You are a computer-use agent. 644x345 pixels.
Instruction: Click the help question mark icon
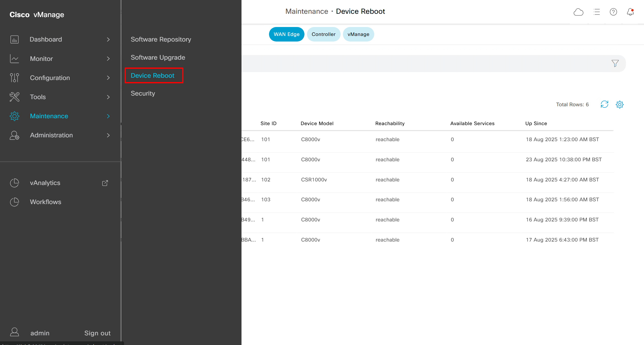point(613,12)
